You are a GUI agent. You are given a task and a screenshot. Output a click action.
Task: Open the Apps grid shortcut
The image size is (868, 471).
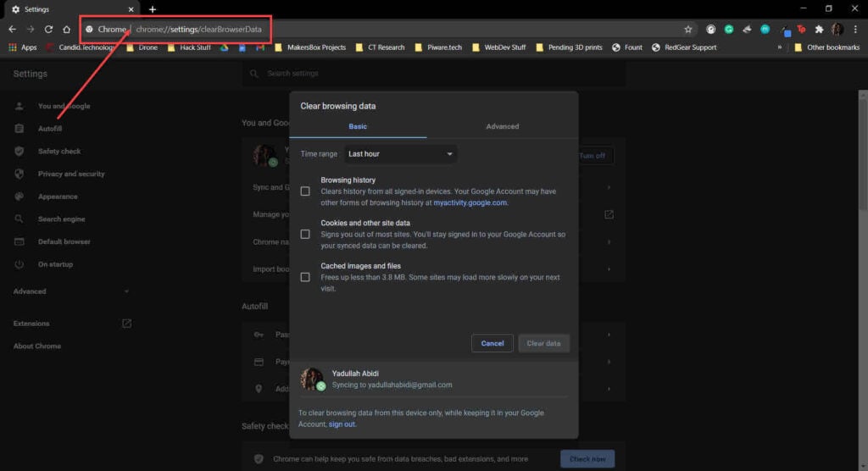pyautogui.click(x=22, y=47)
